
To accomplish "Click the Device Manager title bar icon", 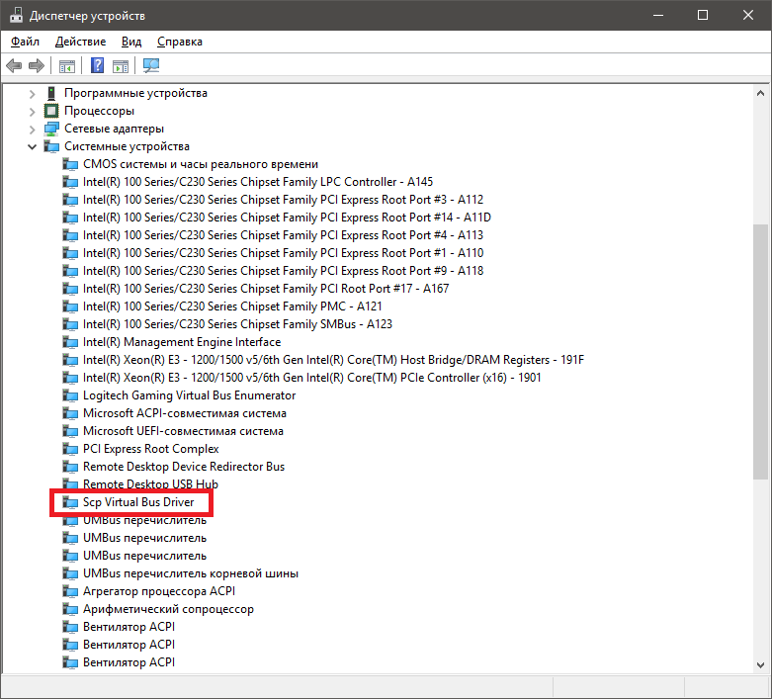I will (16, 15).
